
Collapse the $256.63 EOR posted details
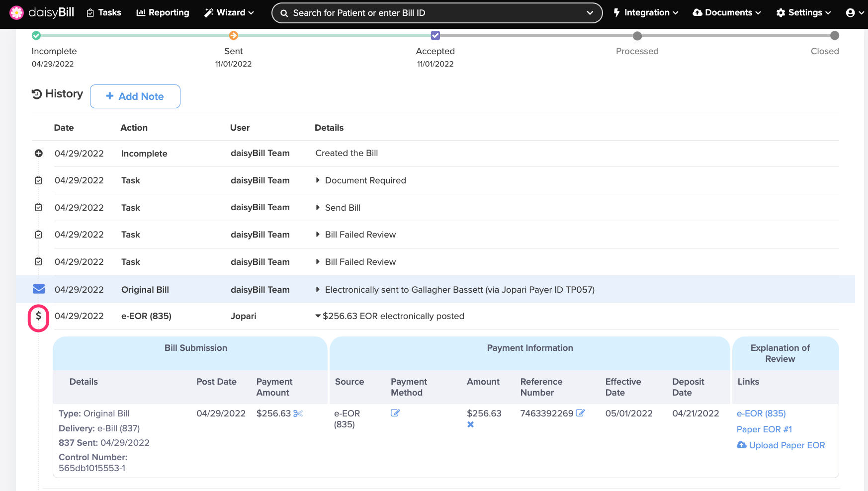click(x=318, y=316)
